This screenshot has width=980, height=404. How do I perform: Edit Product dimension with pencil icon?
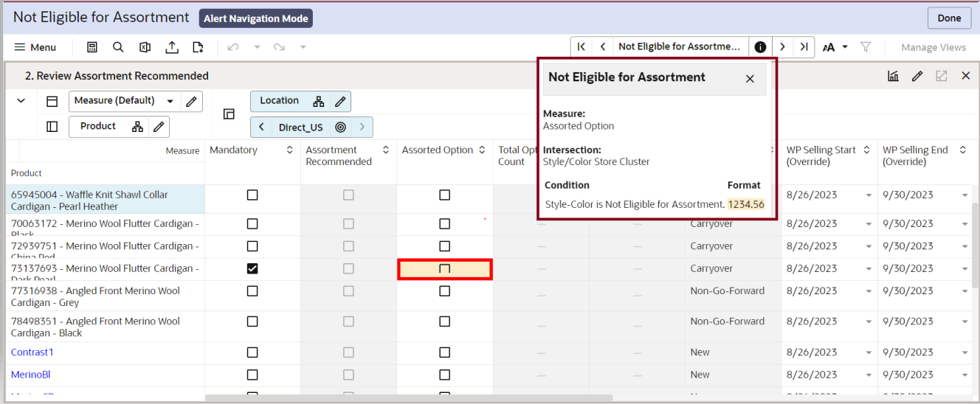(158, 127)
